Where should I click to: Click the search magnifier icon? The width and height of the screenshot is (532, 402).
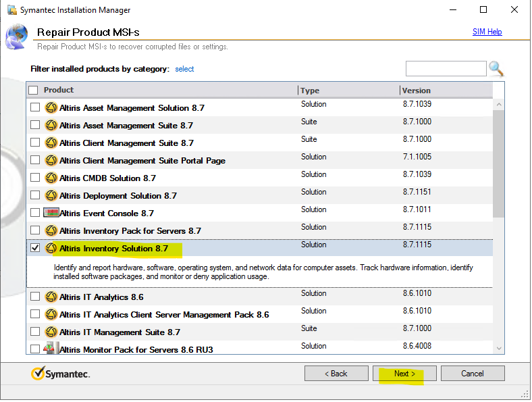[496, 68]
